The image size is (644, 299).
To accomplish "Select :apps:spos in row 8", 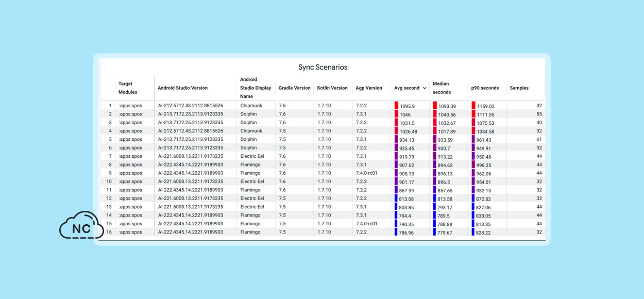I will point(130,164).
